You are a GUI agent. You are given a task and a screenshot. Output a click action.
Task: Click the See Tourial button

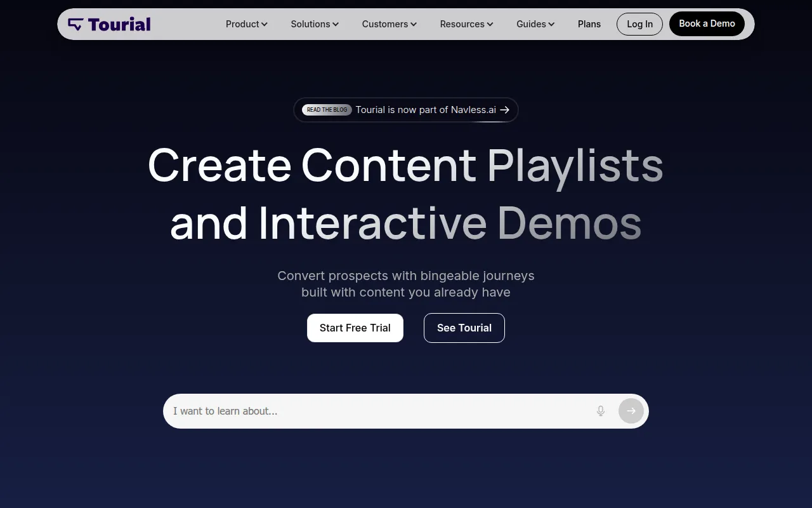[x=464, y=328]
